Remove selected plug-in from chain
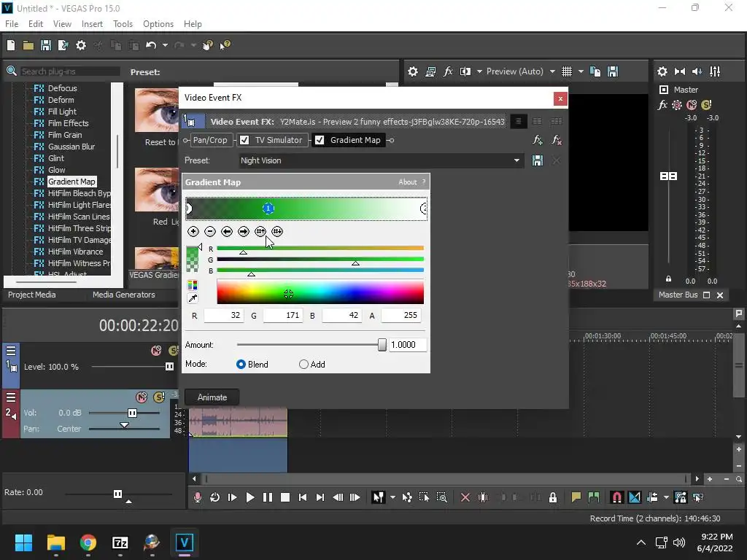This screenshot has width=747, height=560. tap(556, 140)
